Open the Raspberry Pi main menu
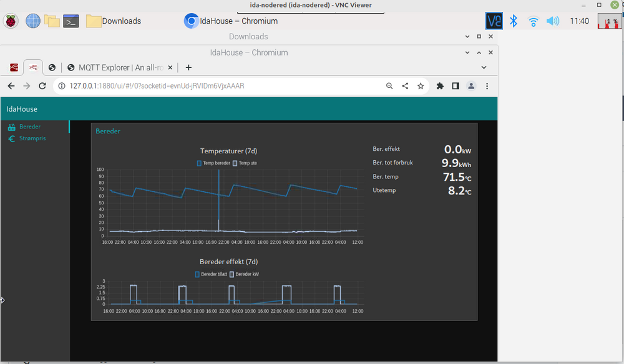The height and width of the screenshot is (364, 624). [x=11, y=21]
